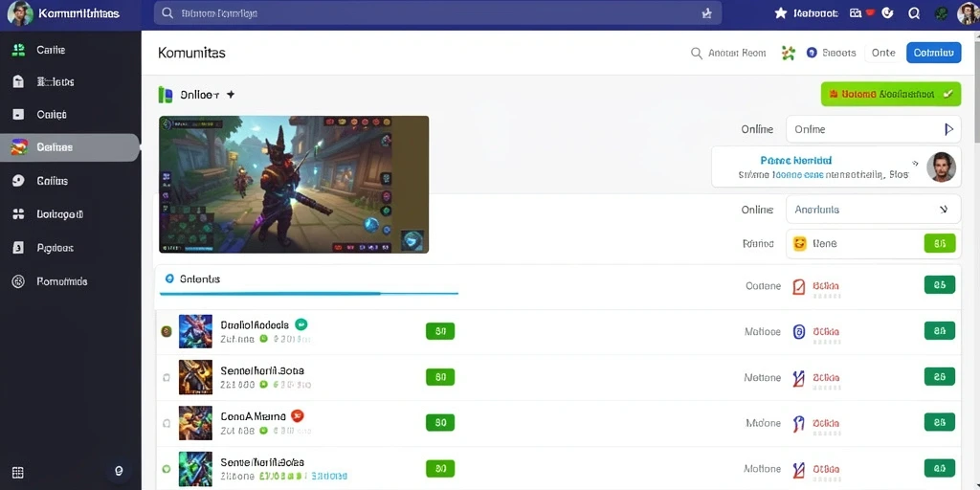Tick the checkbox in the ConoA Marano row

click(167, 423)
